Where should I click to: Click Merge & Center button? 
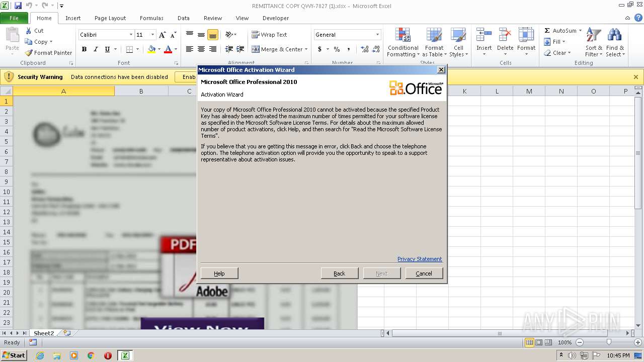click(277, 49)
